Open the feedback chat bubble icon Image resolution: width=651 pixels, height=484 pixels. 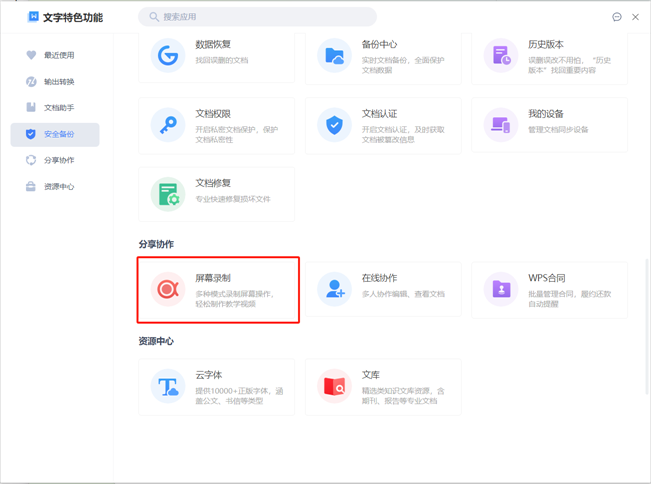(x=617, y=17)
